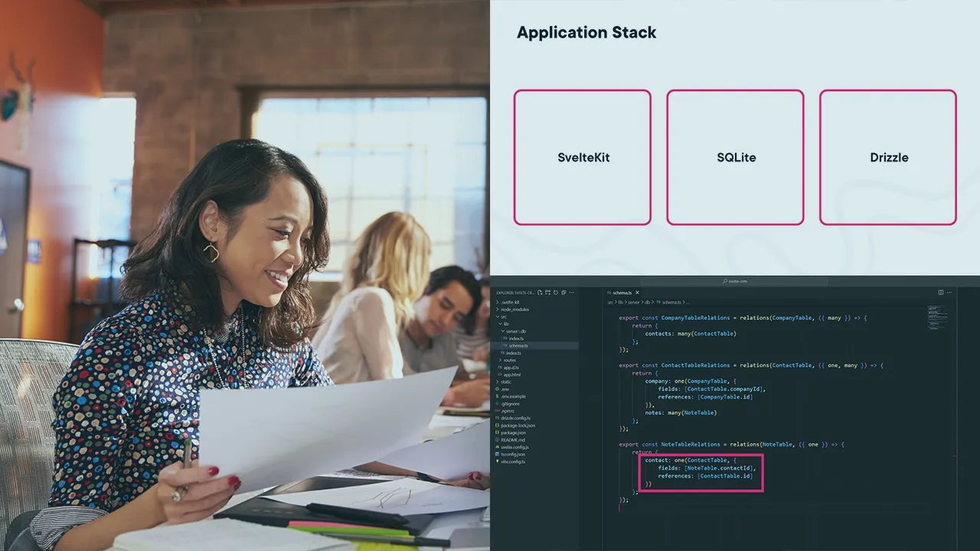Click the src breadcrumb segment
The width and height of the screenshot is (980, 551).
(610, 302)
